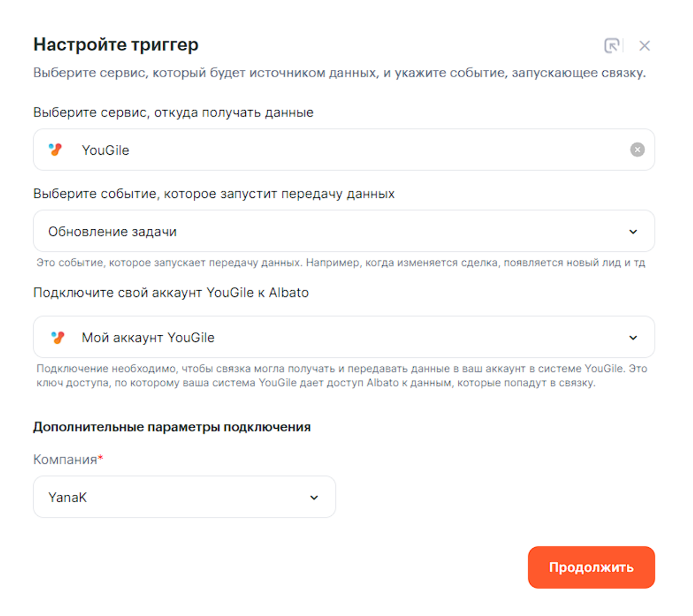Image resolution: width=693 pixels, height=616 pixels.
Task: Click the YouGile logo in service field
Action: coord(56,150)
